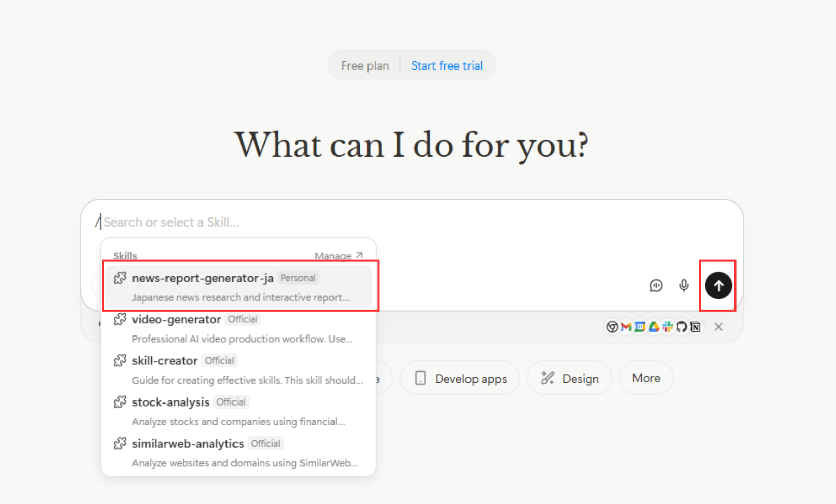This screenshot has height=504, width=836.
Task: Pick the stock-analysis skill
Action: (239, 411)
